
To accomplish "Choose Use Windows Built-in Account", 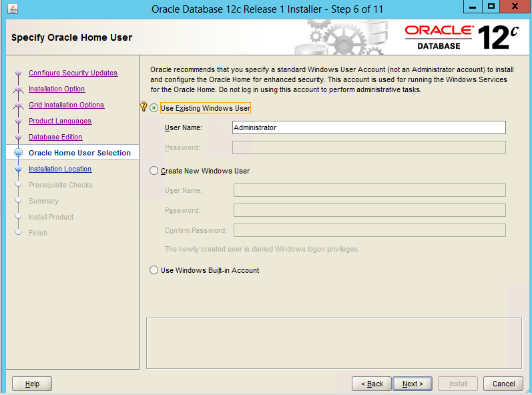I will tap(154, 270).
